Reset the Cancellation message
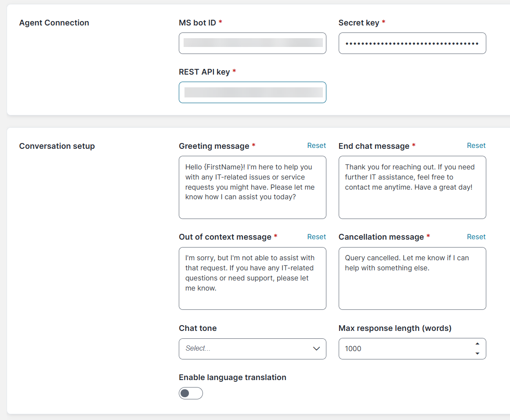Image resolution: width=510 pixels, height=420 pixels. [476, 237]
